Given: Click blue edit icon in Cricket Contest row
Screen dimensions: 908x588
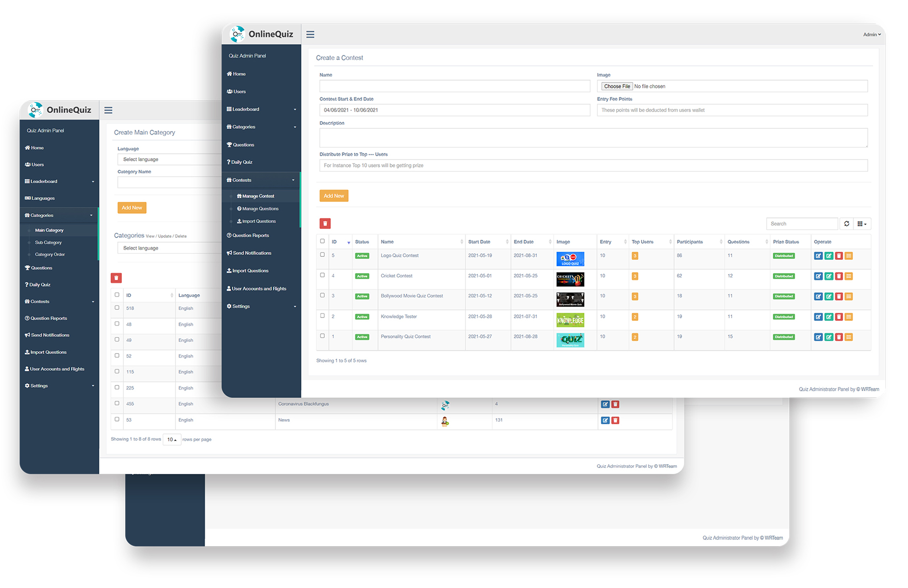Looking at the screenshot, I should pos(818,276).
